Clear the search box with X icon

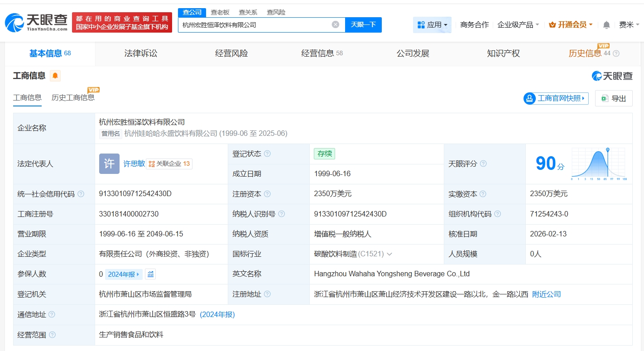tap(335, 25)
